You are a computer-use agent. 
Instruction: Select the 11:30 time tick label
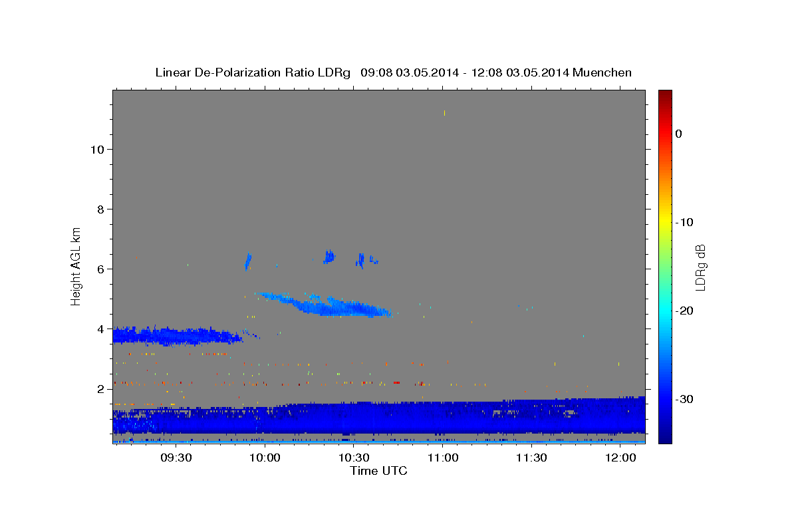[x=531, y=458]
